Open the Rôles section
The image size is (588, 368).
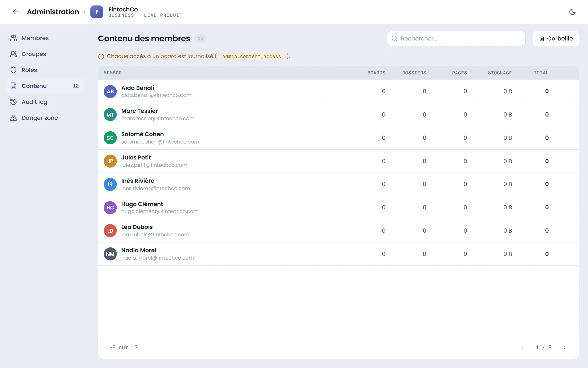(45, 70)
